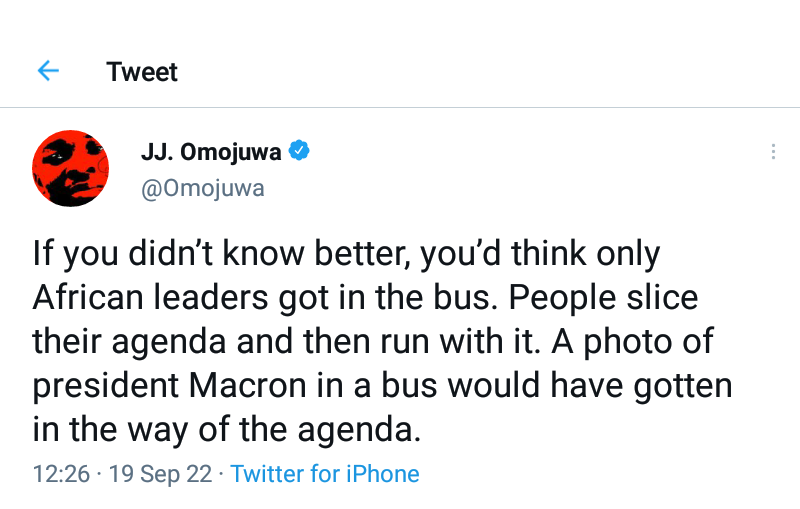Screen dimensions: 800x509
Task: Open the tweet's three-dot more menu
Action: tap(773, 152)
